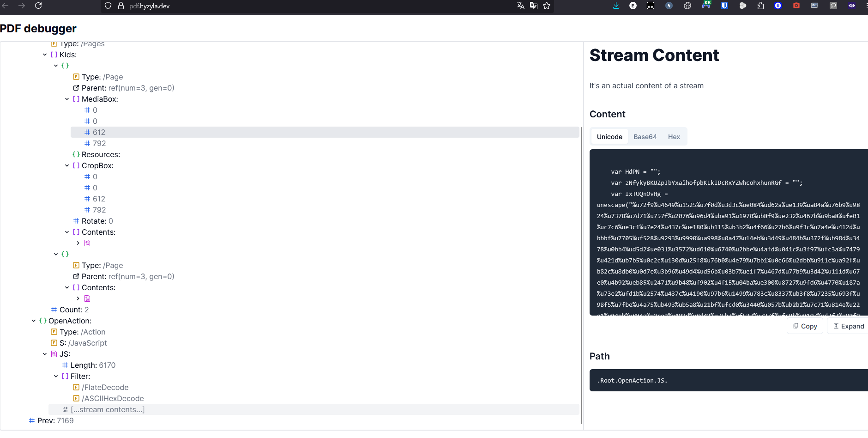Collapse the Filter array
868x438 pixels.
click(x=56, y=376)
